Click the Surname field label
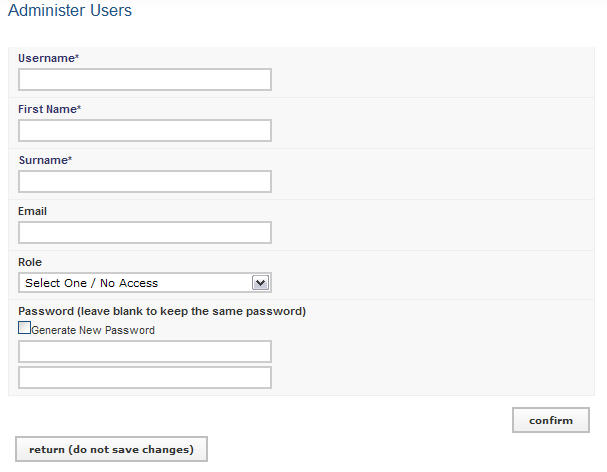The width and height of the screenshot is (607, 472). [x=42, y=160]
